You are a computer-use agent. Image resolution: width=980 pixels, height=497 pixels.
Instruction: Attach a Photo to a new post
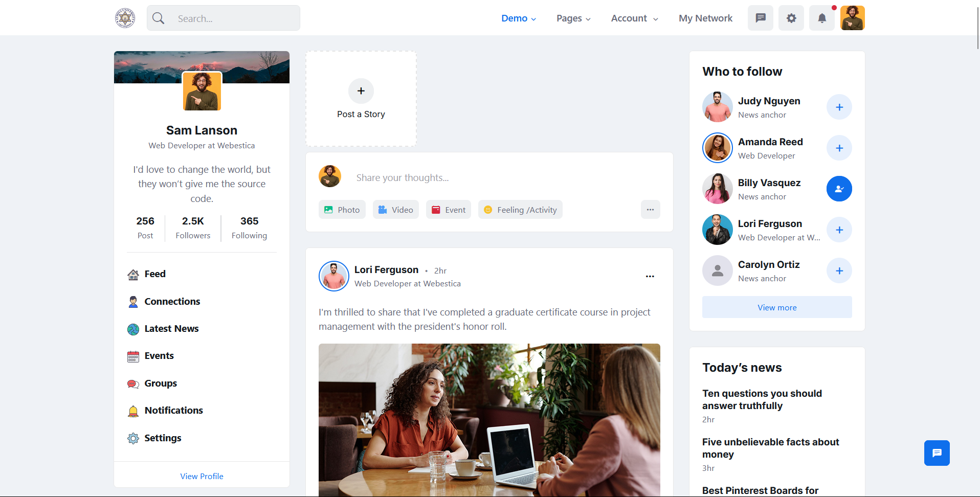click(342, 209)
